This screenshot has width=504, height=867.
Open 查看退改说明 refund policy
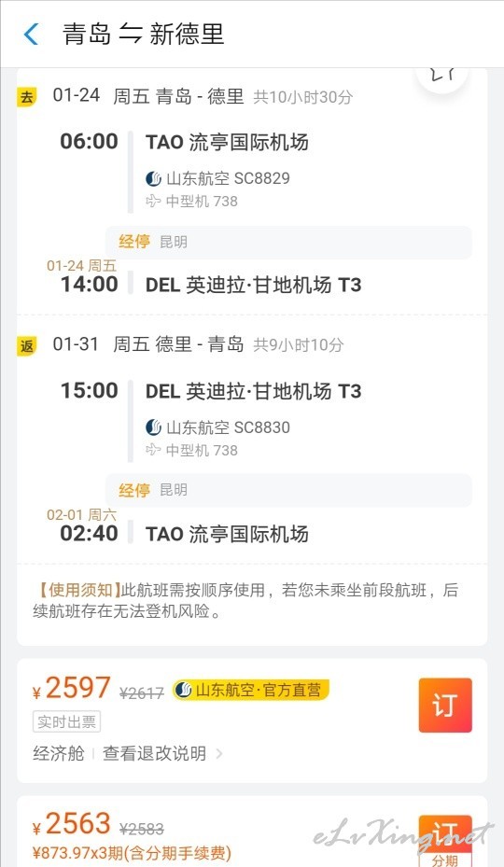pyautogui.click(x=154, y=753)
